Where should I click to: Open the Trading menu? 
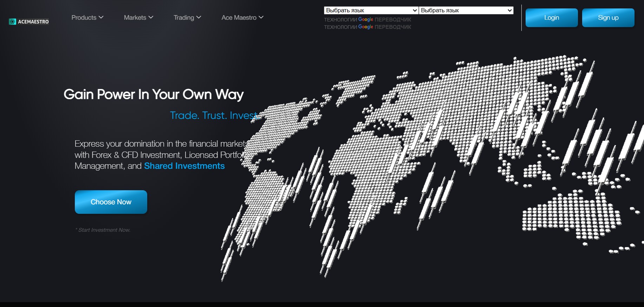pos(183,18)
